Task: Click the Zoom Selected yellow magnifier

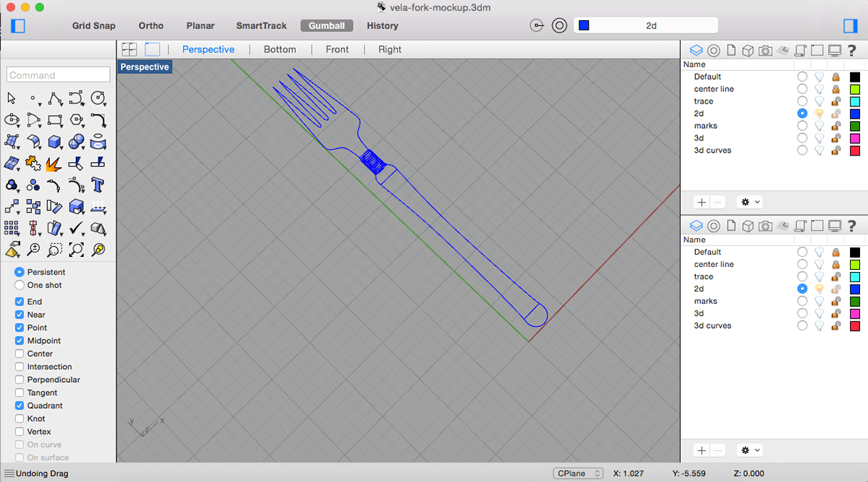Action: pos(98,250)
